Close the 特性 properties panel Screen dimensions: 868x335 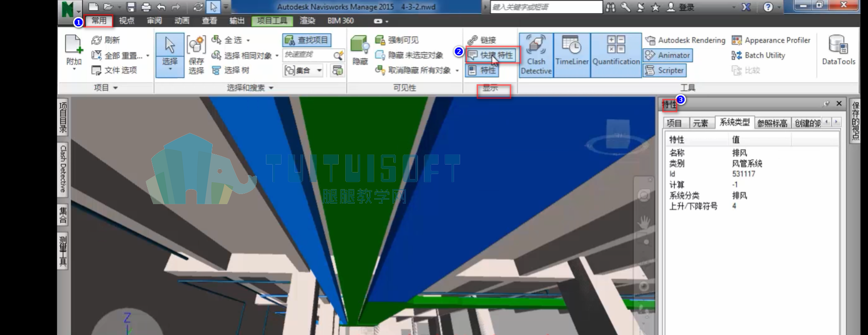[x=839, y=104]
